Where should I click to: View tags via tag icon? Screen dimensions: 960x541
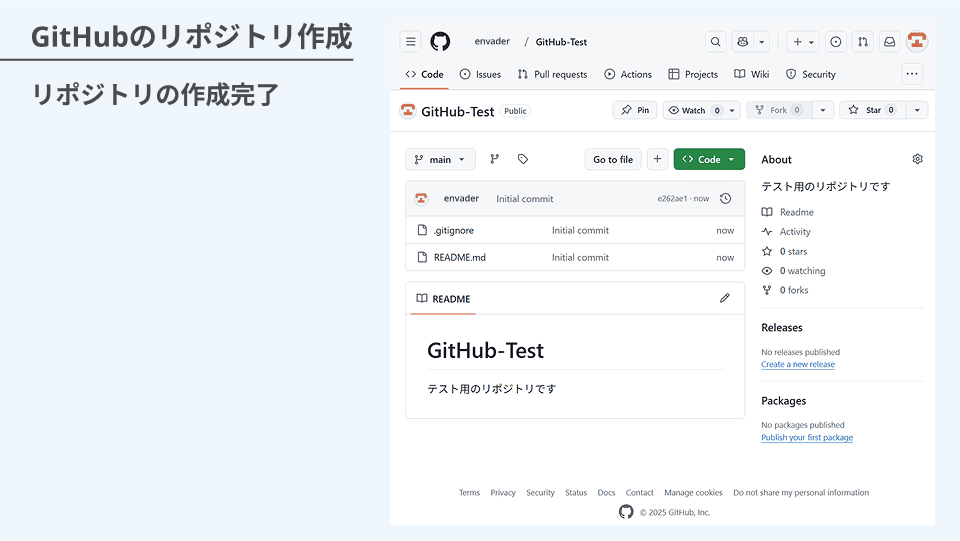[523, 159]
